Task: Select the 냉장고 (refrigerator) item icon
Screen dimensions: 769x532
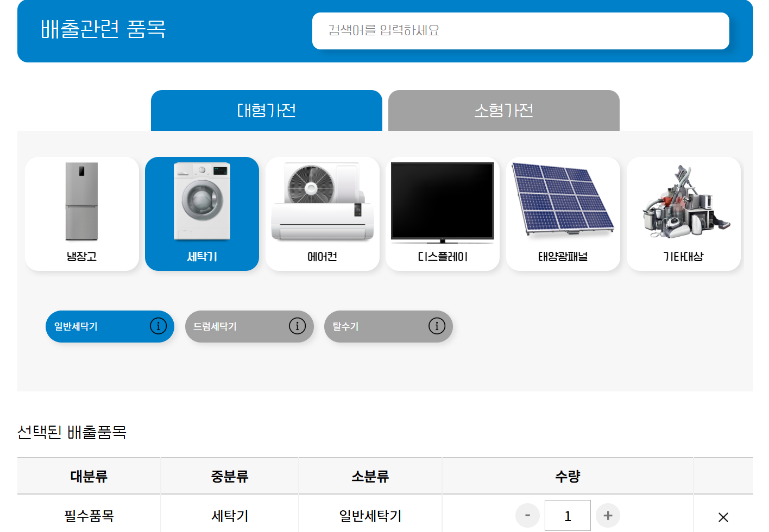Action: click(x=82, y=213)
